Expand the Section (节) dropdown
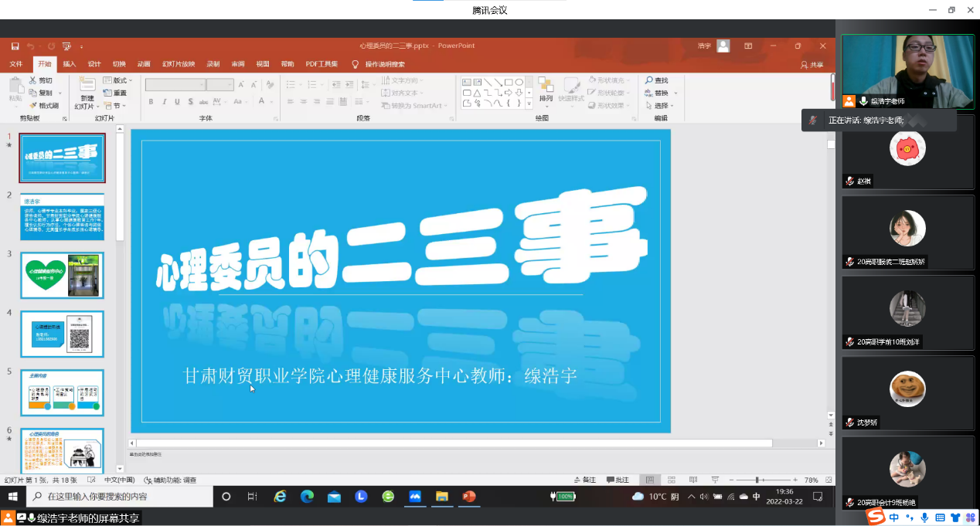 click(117, 106)
